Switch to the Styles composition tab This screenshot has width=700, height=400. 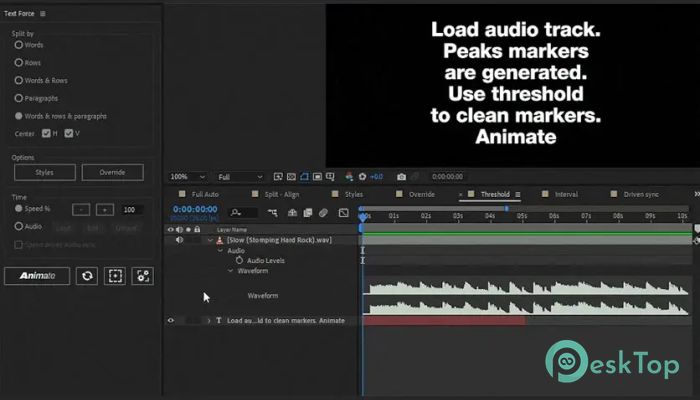click(354, 194)
